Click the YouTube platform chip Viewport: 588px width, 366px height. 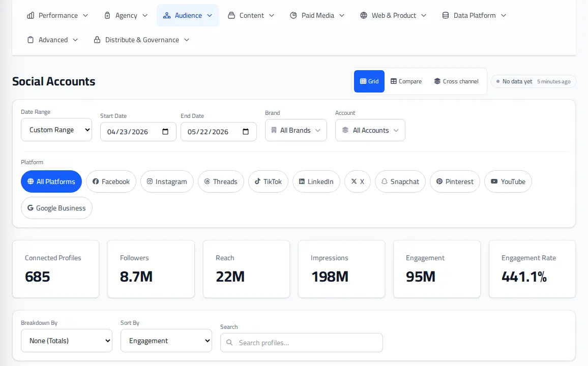(508, 181)
